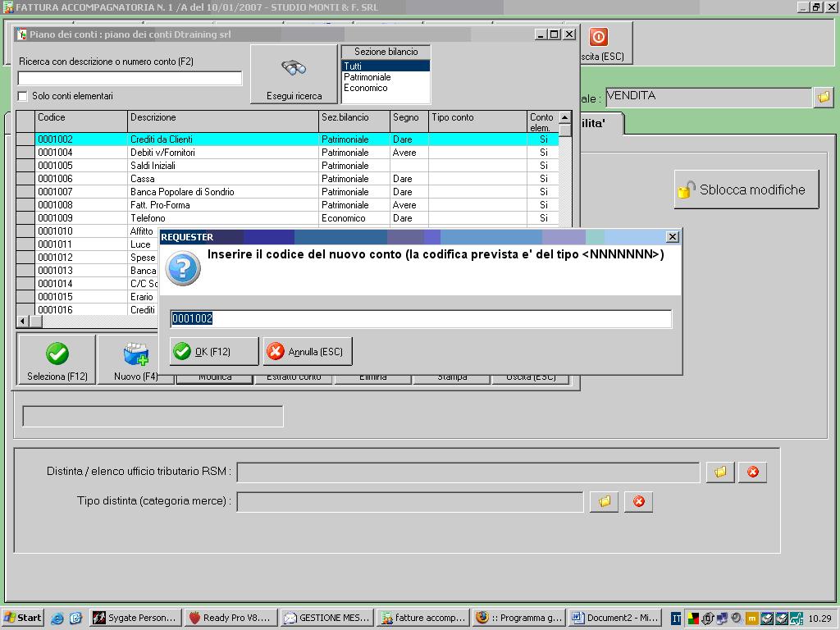The height and width of the screenshot is (630, 840).
Task: Click the Distinta / elenco ufficio tributario RSM field
Action: [468, 472]
